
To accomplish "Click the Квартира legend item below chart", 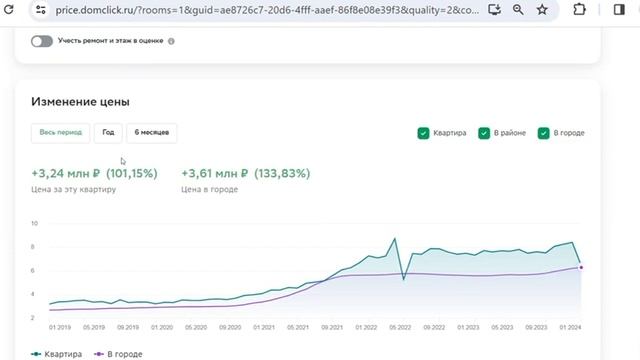I will (x=56, y=354).
